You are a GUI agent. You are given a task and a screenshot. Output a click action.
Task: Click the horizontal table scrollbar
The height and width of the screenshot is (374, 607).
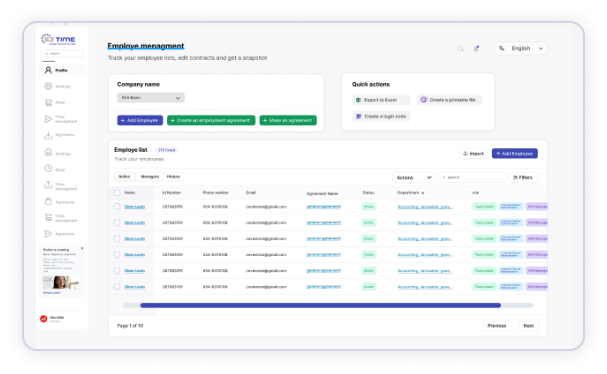click(321, 305)
